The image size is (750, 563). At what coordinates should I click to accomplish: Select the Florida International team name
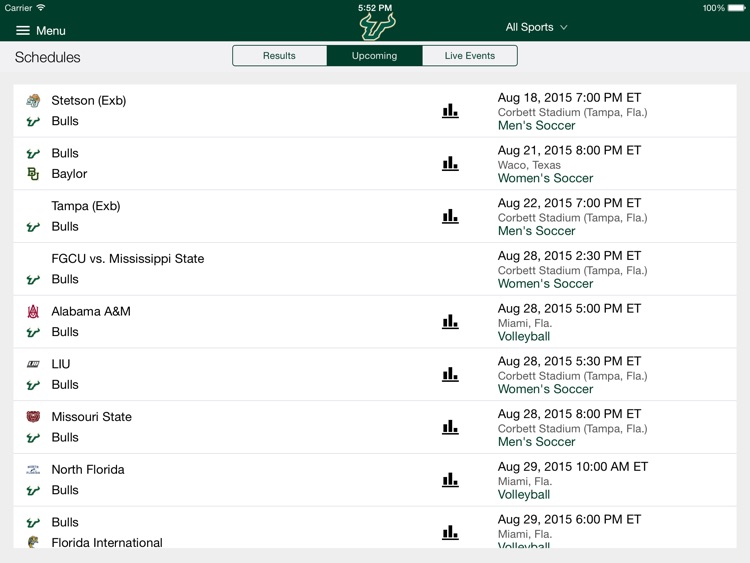pos(107,542)
